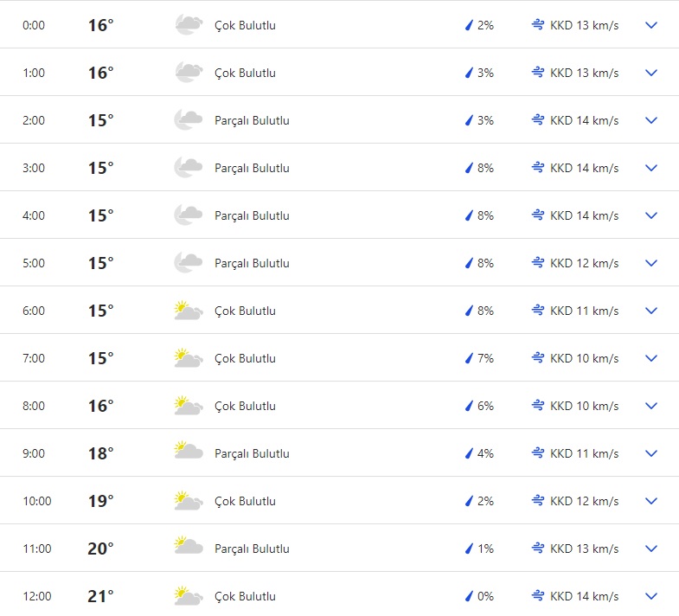The image size is (679, 616).
Task: Expand the 12:00 forecast details arrow
Action: (651, 596)
